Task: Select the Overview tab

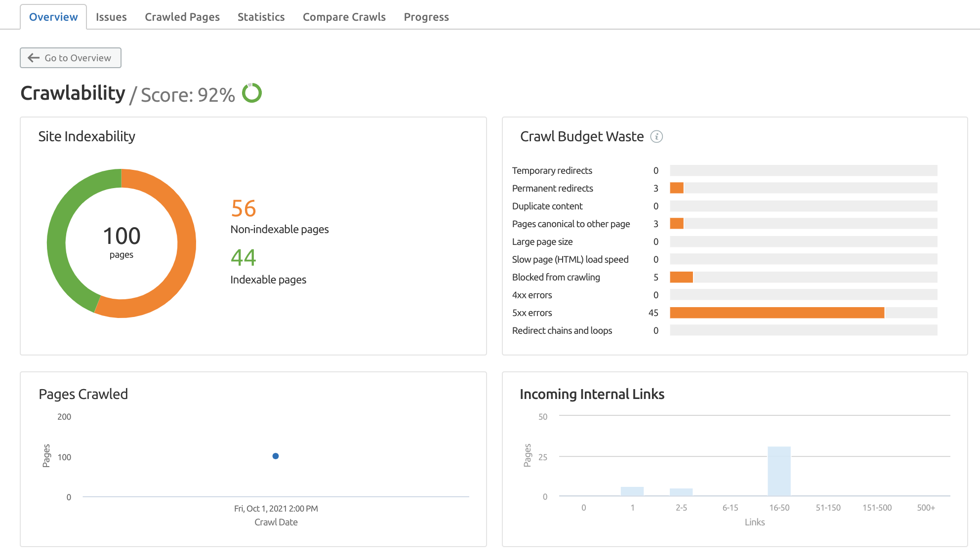Action: pyautogui.click(x=54, y=17)
